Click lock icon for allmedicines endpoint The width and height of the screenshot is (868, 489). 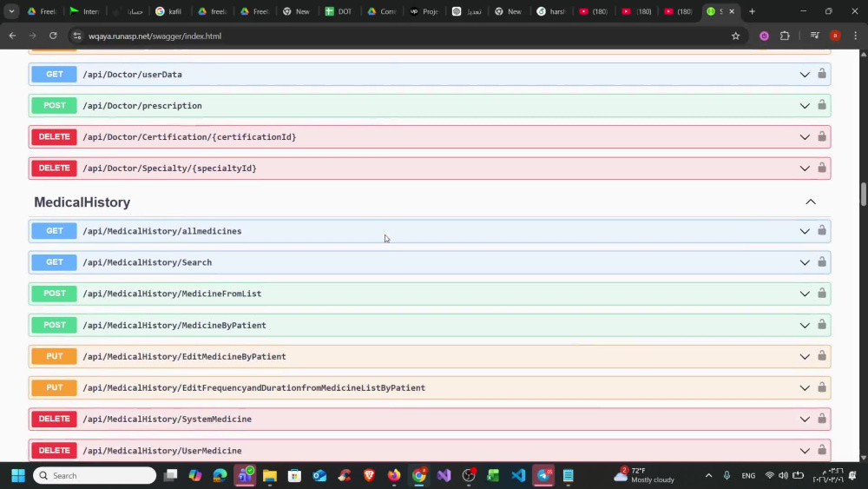821,230
